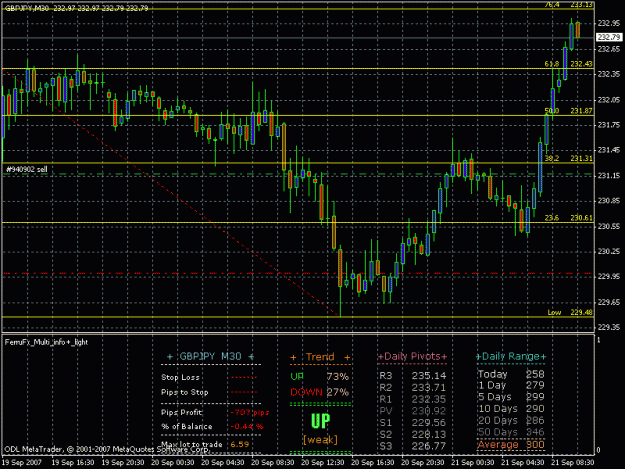Click the 10 Days 290 range row

(x=511, y=409)
